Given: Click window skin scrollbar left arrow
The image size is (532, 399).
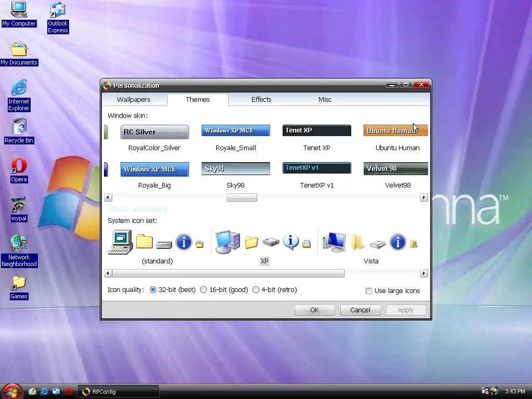Looking at the screenshot, I should 108,197.
